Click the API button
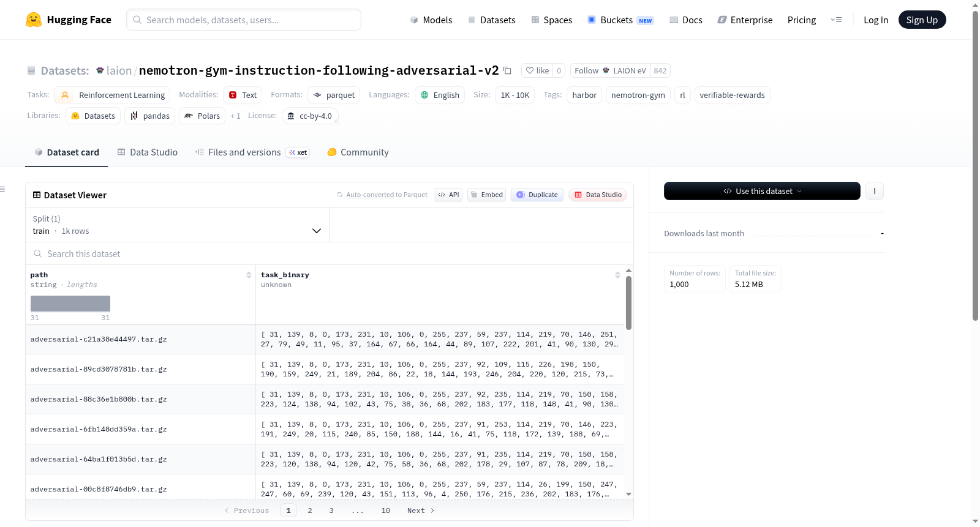Image resolution: width=980 pixels, height=527 pixels. 448,195
